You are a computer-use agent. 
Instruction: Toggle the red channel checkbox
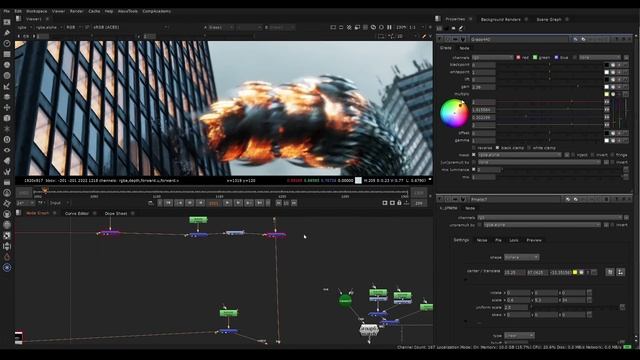point(518,58)
